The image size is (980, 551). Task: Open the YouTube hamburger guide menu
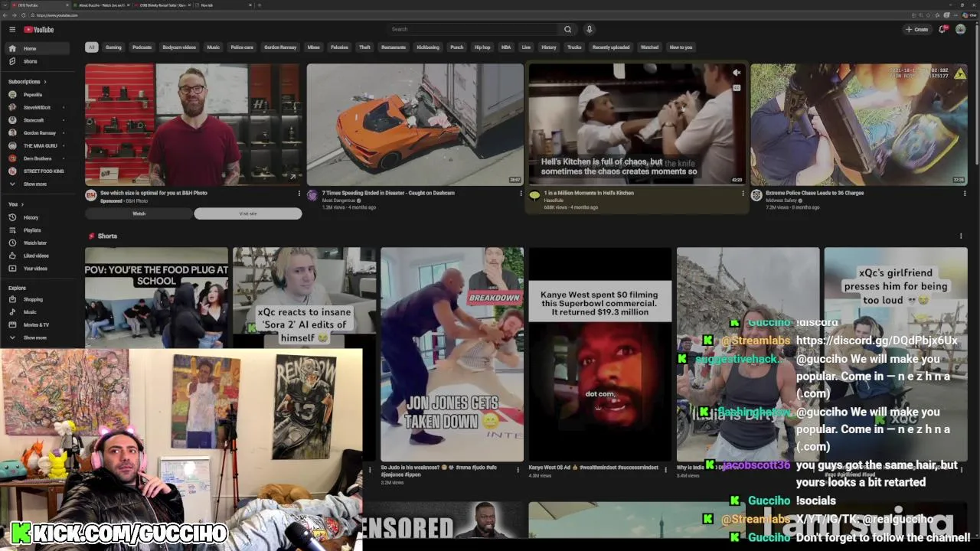tap(12, 29)
